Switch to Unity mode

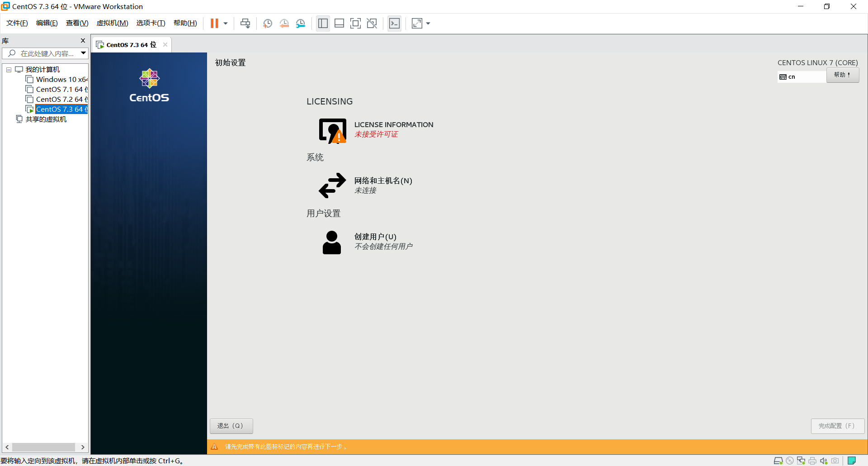coord(372,23)
